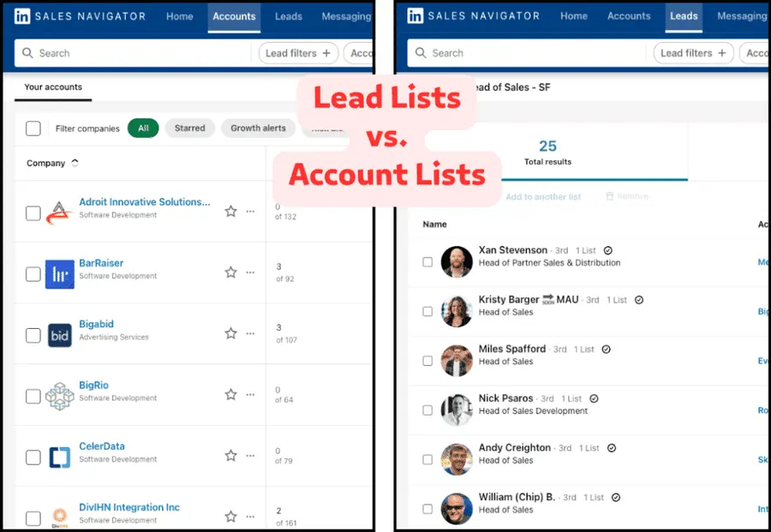Image resolution: width=771 pixels, height=532 pixels.
Task: Click Add to another list
Action: (543, 195)
